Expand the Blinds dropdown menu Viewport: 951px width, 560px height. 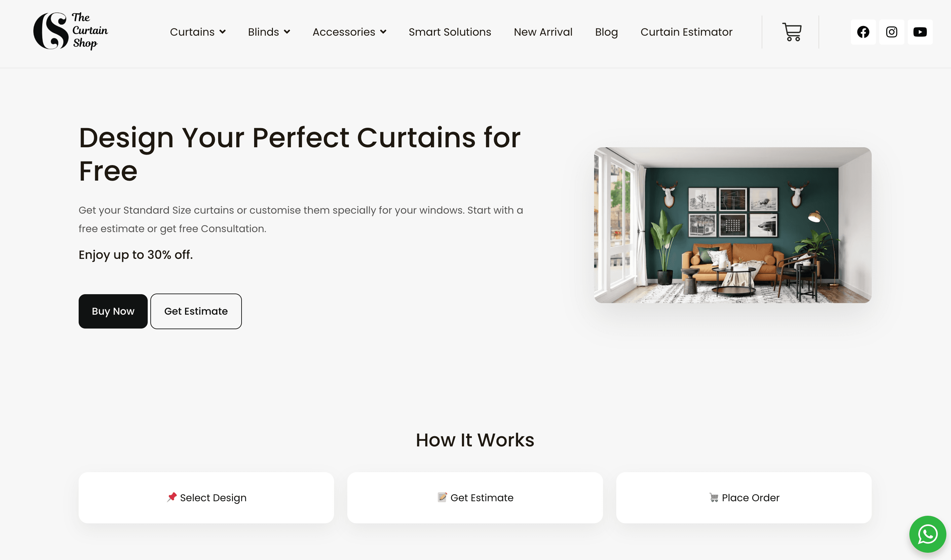269,32
